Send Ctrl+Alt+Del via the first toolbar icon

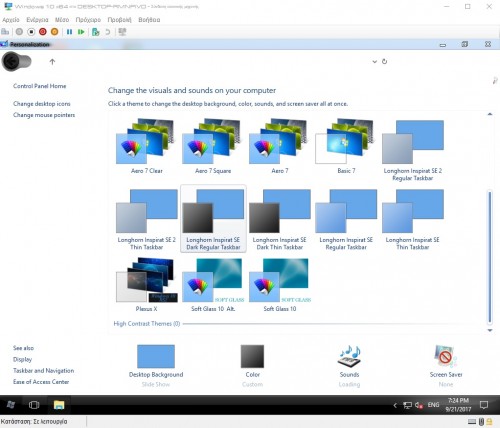pos(5,32)
